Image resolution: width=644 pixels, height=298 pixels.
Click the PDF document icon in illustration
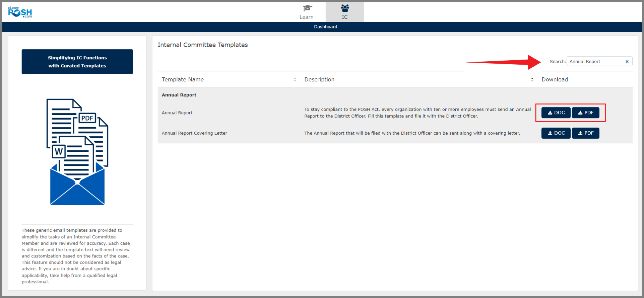pos(88,118)
